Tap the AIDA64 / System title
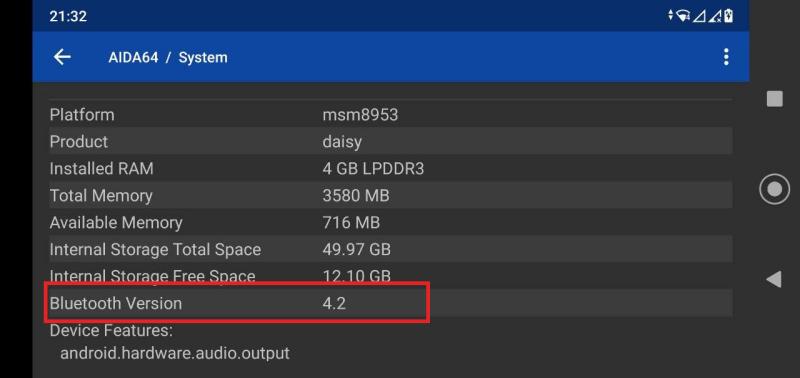The height and width of the screenshot is (378, 800). click(x=168, y=58)
